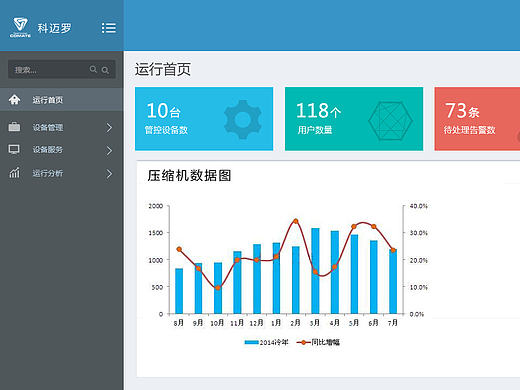The image size is (520, 390).
Task: Open the 运行首页 menu item
Action: (x=62, y=99)
